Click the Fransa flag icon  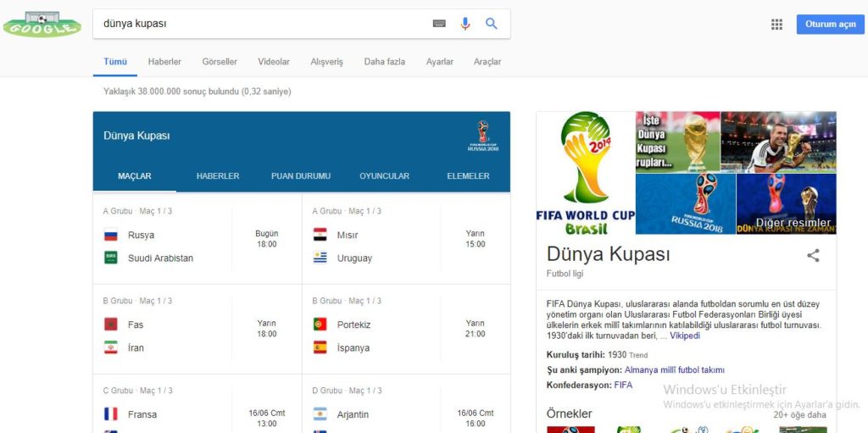tap(111, 414)
